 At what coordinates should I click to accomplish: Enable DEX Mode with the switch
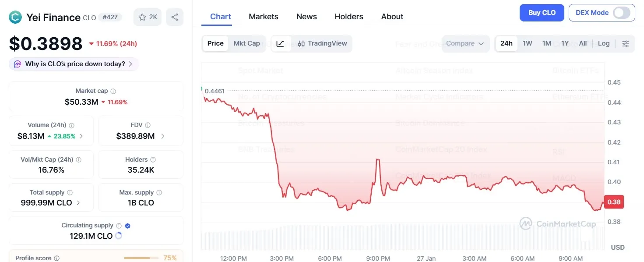[621, 13]
